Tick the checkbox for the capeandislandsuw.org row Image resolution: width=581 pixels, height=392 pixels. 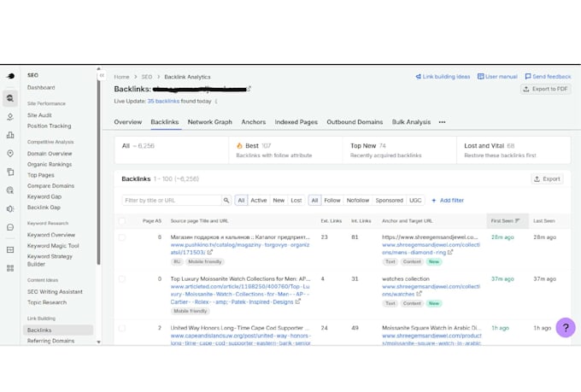pyautogui.click(x=122, y=328)
